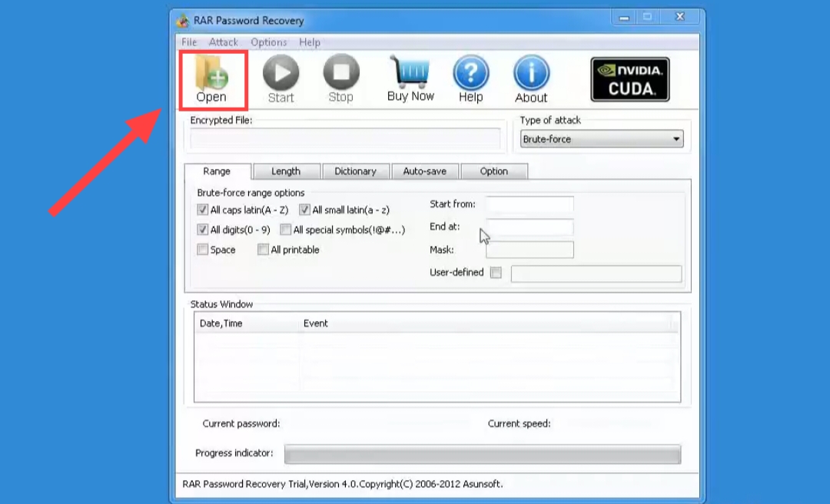Switch to the Dictionary tab
The image size is (830, 504).
356,171
